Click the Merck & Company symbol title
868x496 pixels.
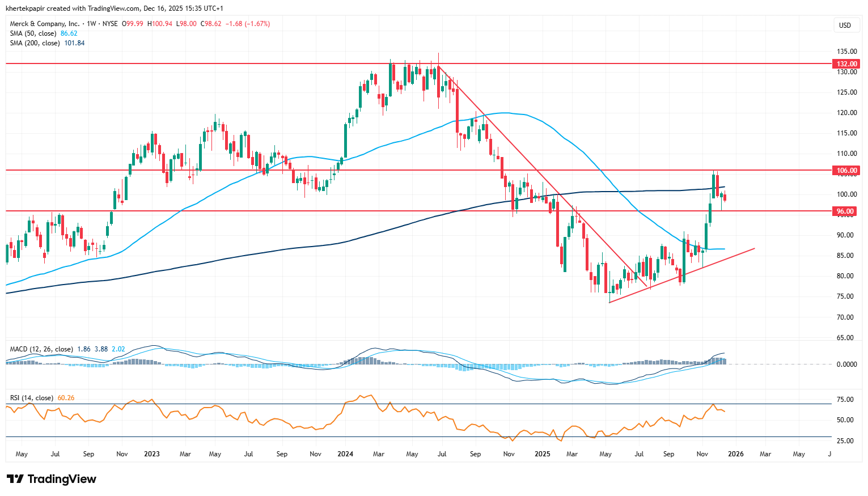point(45,24)
